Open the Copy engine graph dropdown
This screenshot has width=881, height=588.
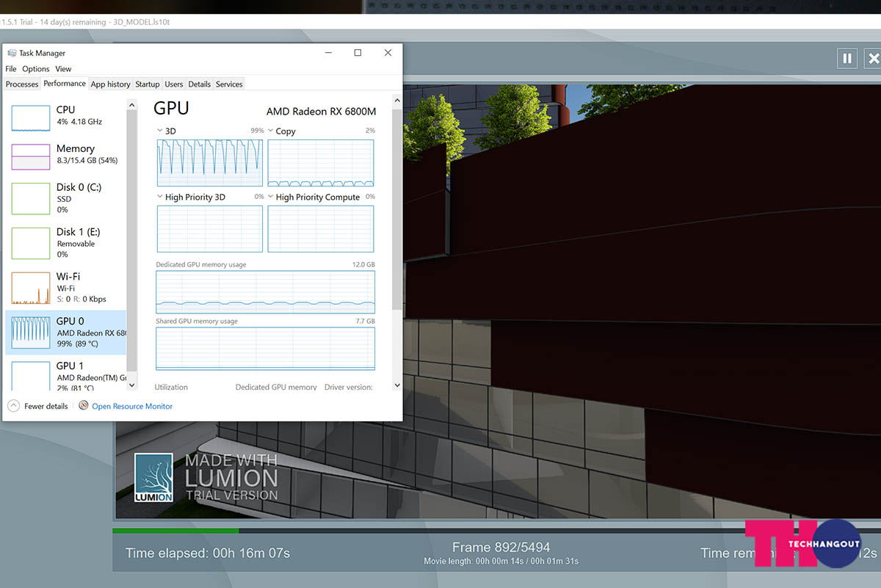click(271, 131)
